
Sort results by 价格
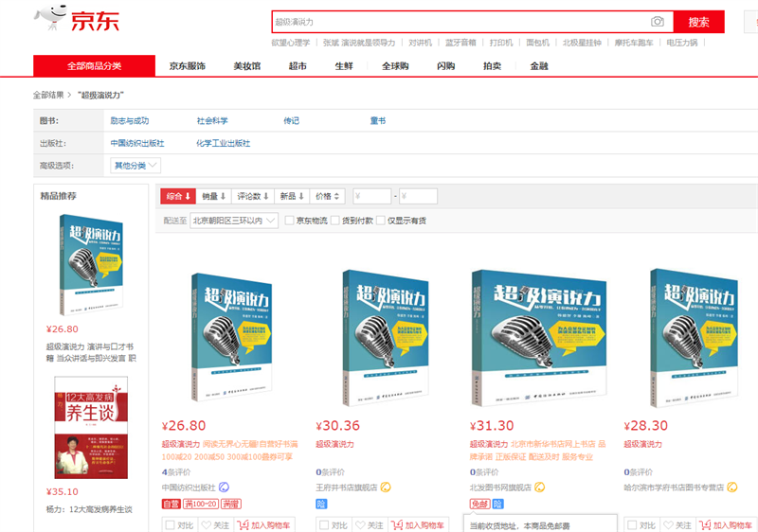click(328, 196)
